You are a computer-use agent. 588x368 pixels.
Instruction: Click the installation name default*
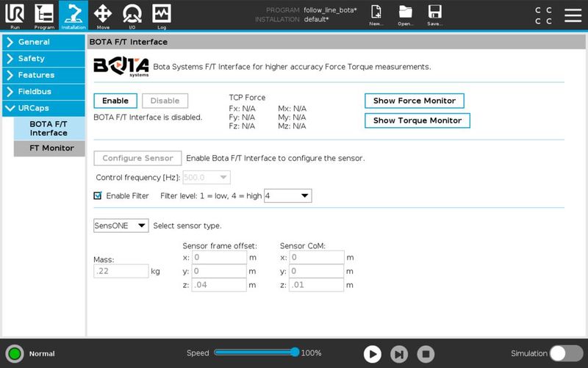coord(316,19)
